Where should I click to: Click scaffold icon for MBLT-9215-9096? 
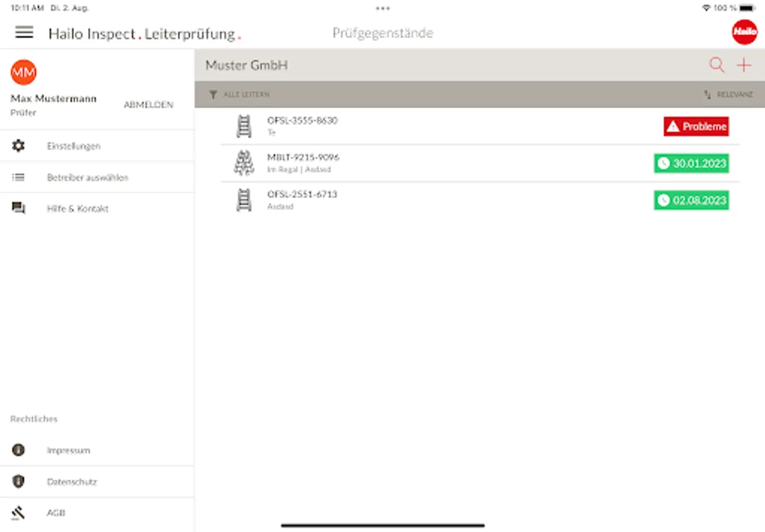pos(244,163)
